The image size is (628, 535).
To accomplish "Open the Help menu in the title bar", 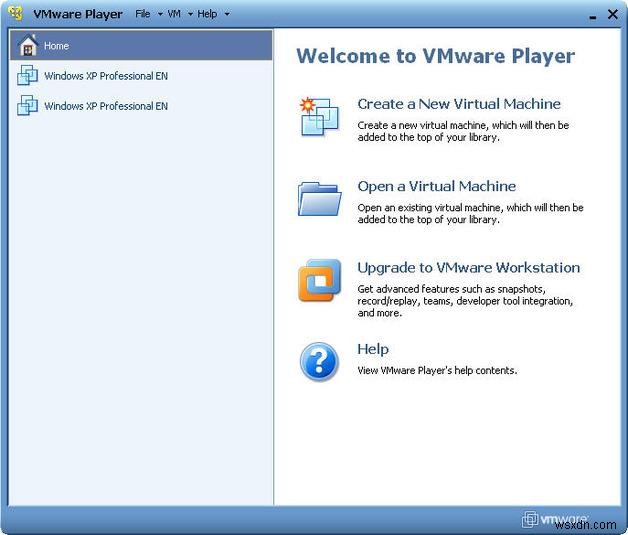I will pyautogui.click(x=207, y=14).
